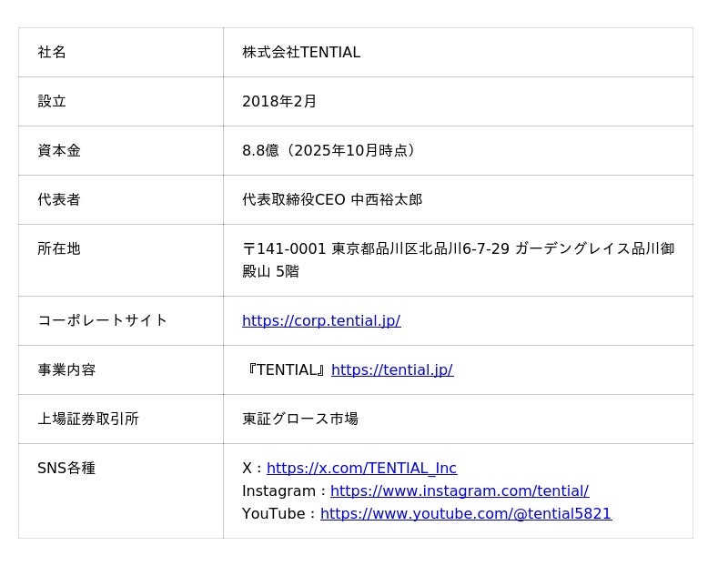Viewport: 728px width, 566px height.
Task: Click the company name 株式会社TENTIAL
Action: coord(301,52)
